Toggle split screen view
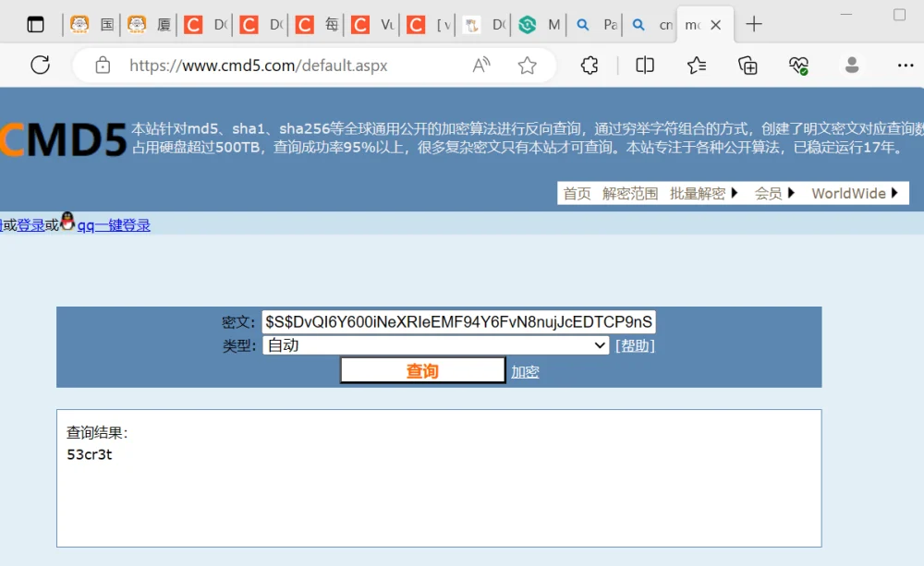Viewport: 924px width, 566px height. [x=645, y=65]
